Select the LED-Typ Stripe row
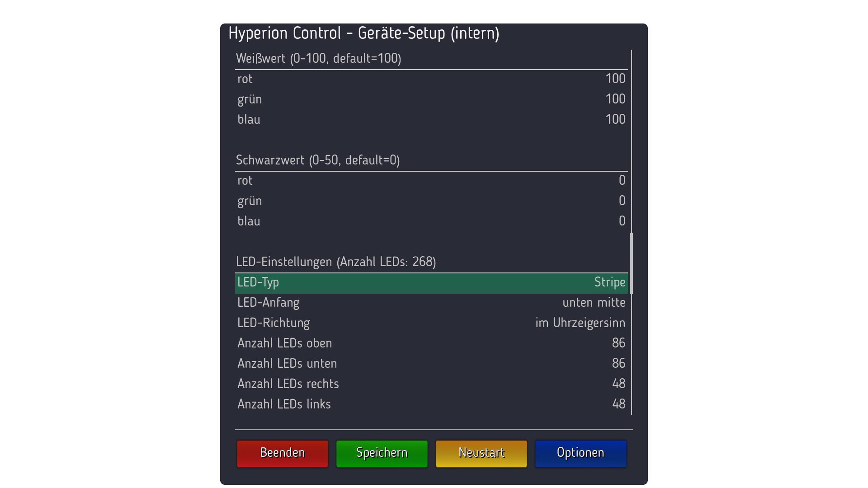868x488 pixels. (431, 282)
